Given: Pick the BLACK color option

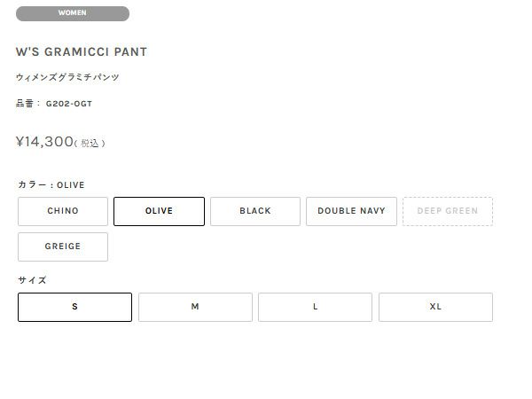Looking at the screenshot, I should [255, 211].
